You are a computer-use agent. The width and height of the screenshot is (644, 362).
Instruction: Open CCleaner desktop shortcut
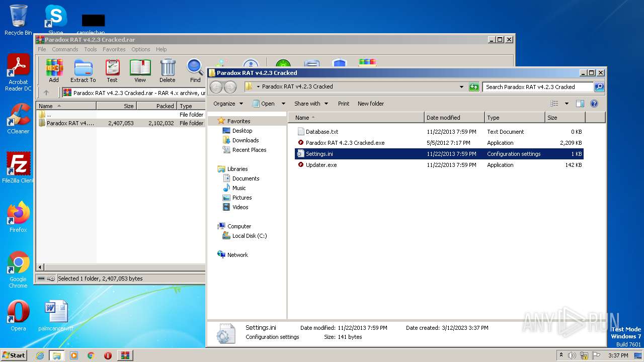18,119
